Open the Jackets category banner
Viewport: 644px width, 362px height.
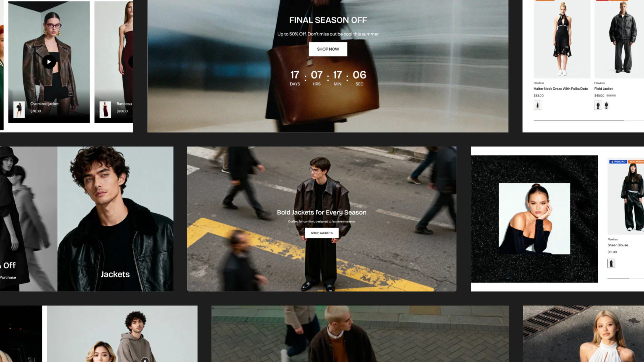click(x=115, y=219)
